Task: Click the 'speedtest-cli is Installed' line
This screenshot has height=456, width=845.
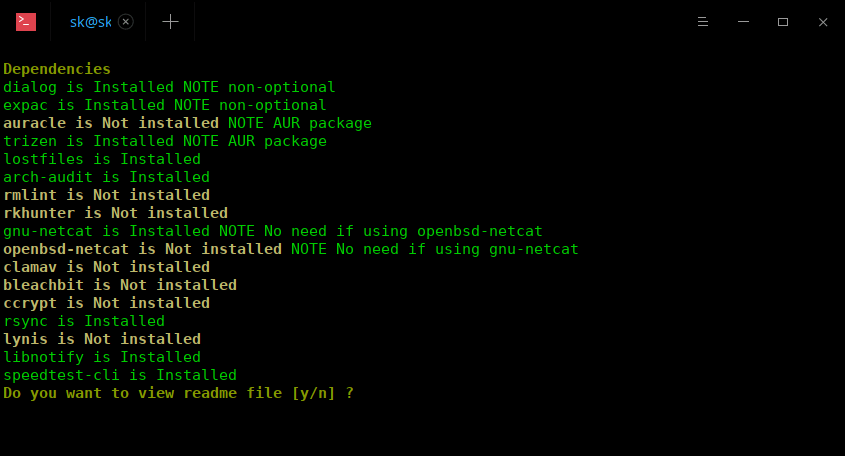Action: [x=120, y=375]
